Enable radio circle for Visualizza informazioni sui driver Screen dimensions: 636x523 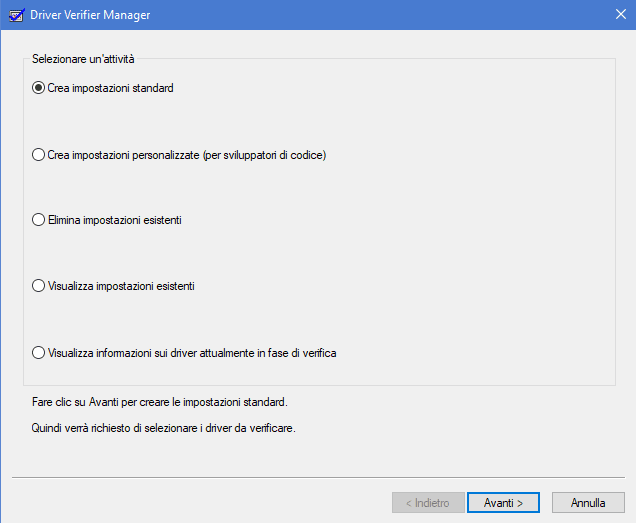click(x=39, y=352)
